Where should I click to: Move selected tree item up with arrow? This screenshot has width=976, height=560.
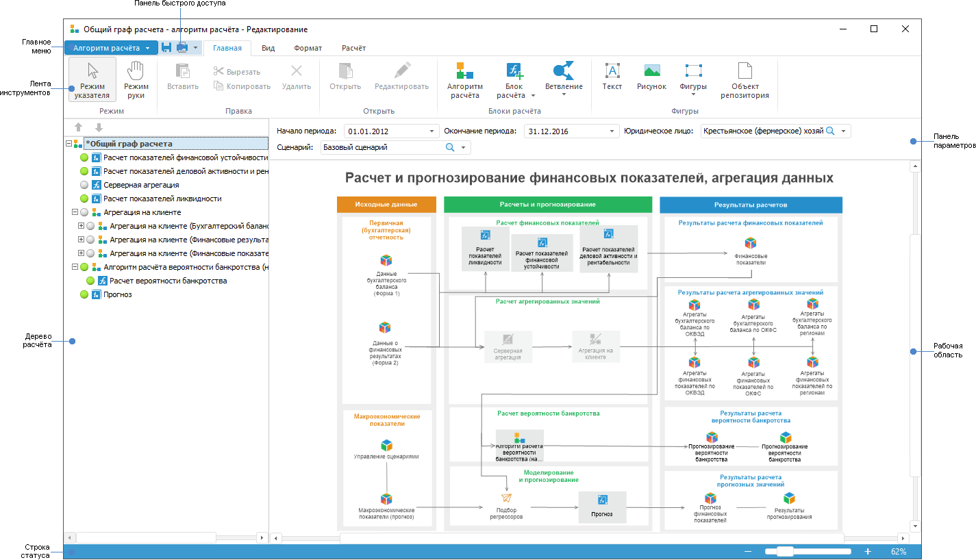pyautogui.click(x=79, y=127)
